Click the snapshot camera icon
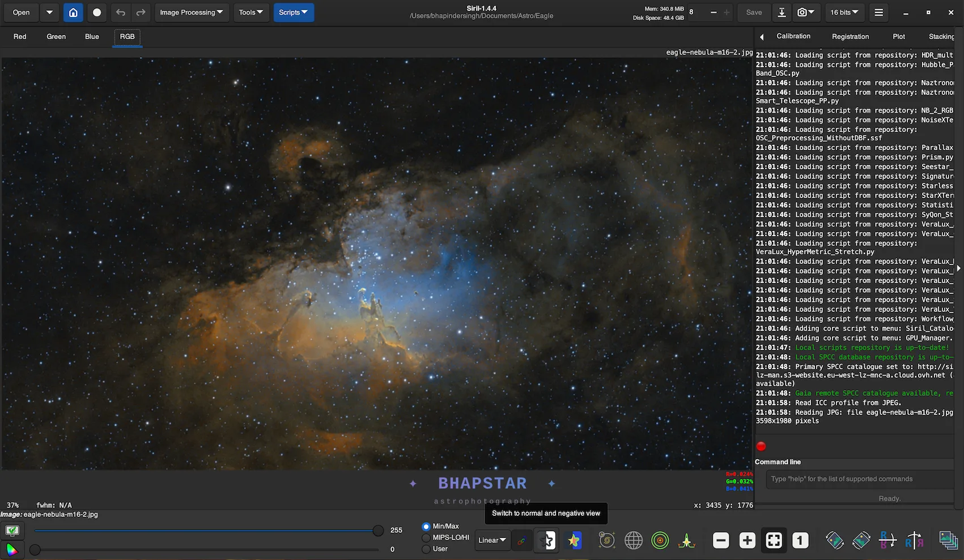 (806, 12)
